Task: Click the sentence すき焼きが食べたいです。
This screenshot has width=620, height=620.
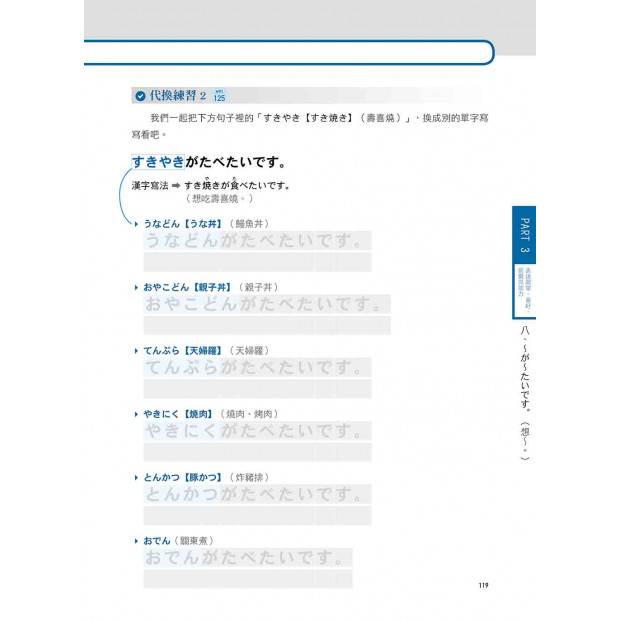Action: tap(237, 185)
